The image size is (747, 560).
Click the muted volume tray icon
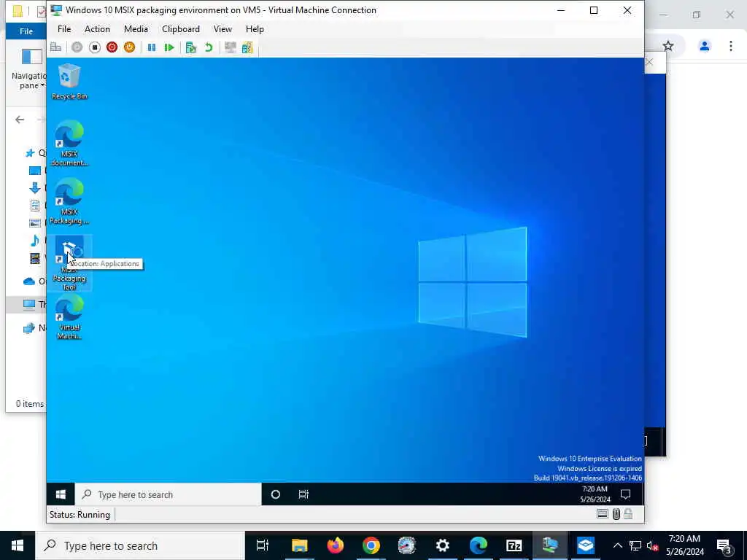click(653, 545)
